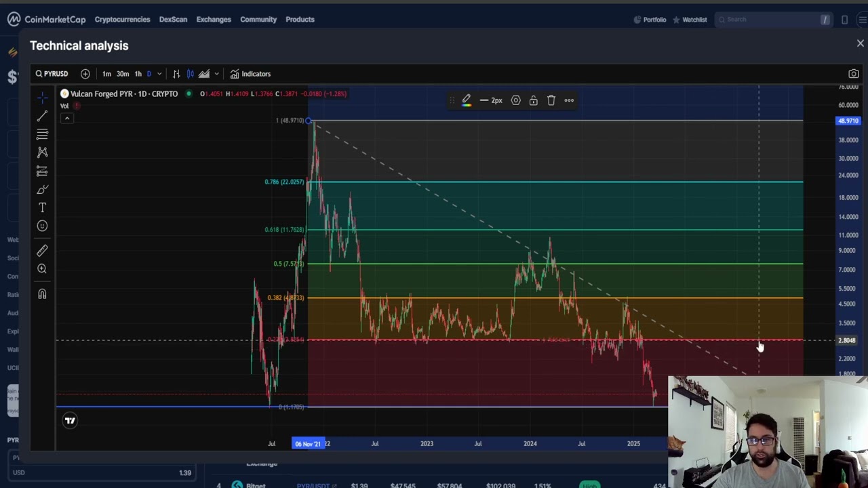Go to CoinMarketCap home via logo
868x488 pixels.
(47, 19)
